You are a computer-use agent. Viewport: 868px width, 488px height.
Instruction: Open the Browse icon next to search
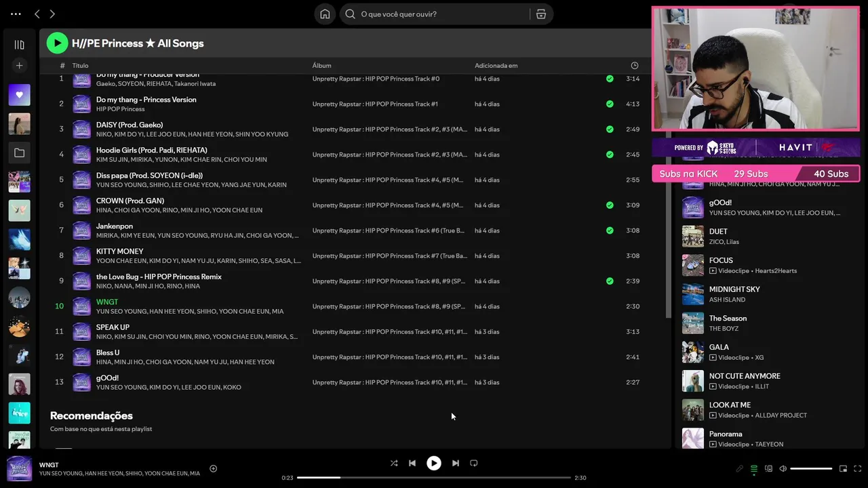click(540, 14)
